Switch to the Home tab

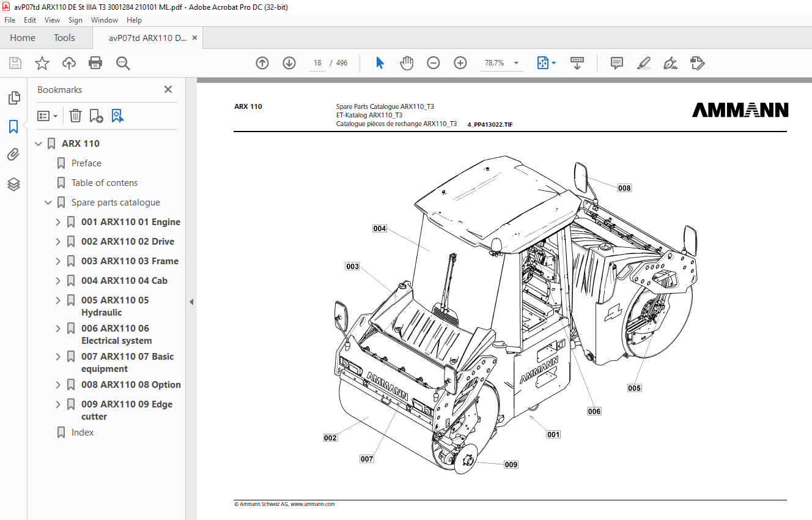23,38
